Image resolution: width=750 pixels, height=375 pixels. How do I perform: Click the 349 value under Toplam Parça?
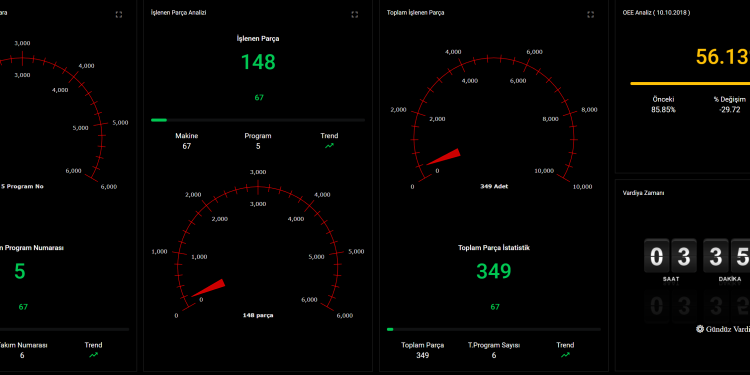[x=422, y=355]
